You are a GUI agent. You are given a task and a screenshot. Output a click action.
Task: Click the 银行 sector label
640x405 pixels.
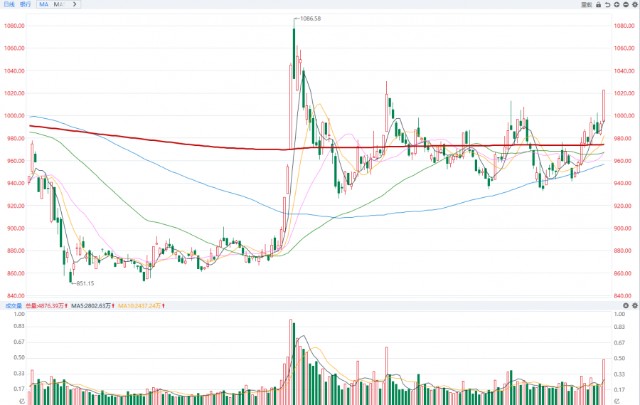(24, 5)
